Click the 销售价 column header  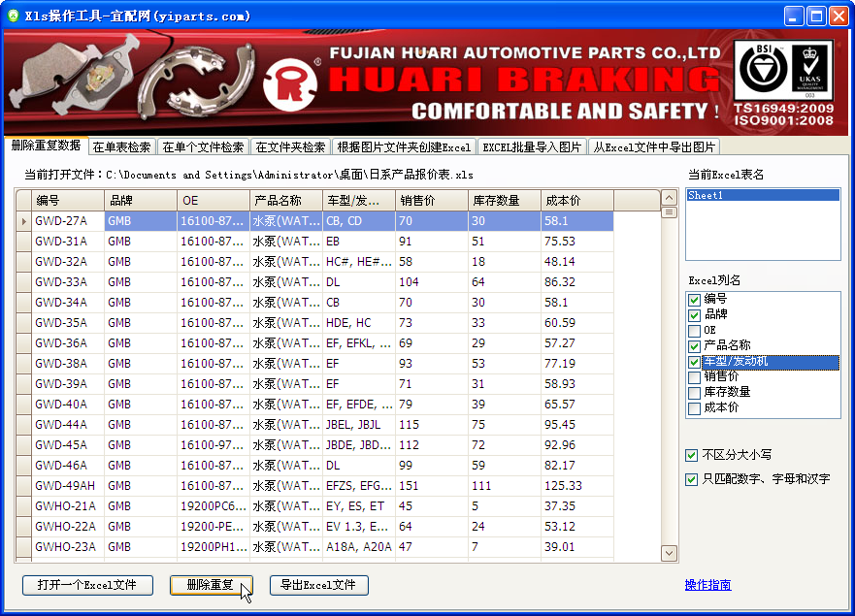tap(432, 201)
